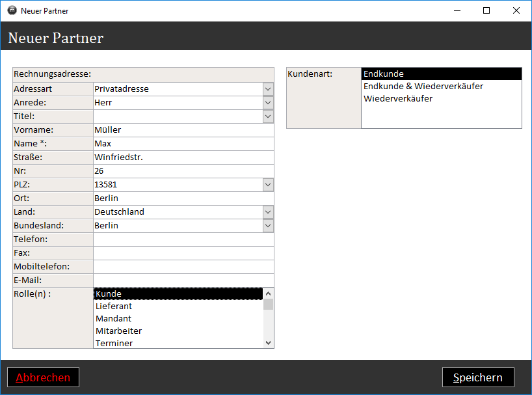Viewport: 532px width, 395px height.
Task: Select Kunde in the Rolle(n) list
Action: (x=178, y=294)
